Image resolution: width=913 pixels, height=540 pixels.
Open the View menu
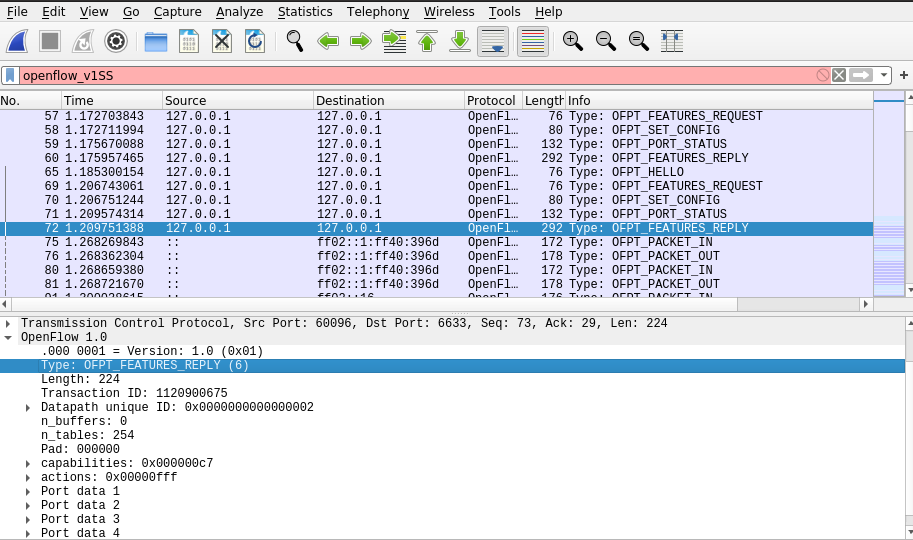pyautogui.click(x=94, y=12)
